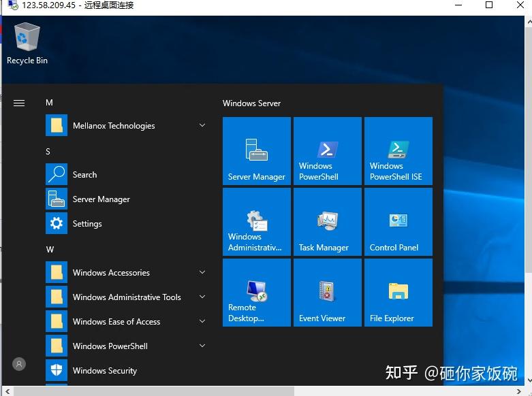Click the Search magnifier icon

coord(57,174)
